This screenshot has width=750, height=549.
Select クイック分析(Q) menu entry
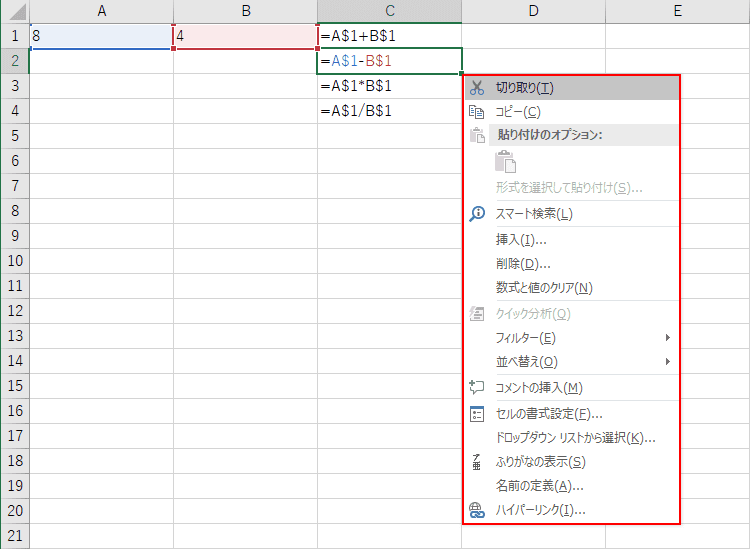[572, 314]
